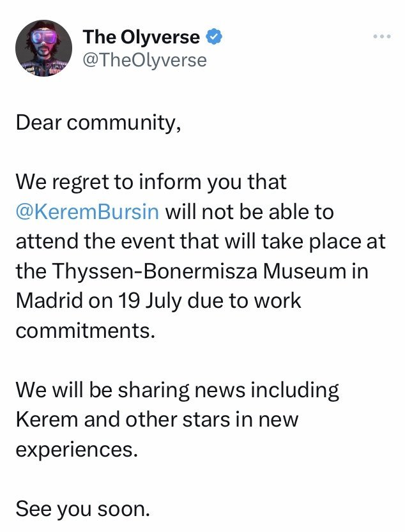Click the line "We regret to inform you that"

[151, 183]
